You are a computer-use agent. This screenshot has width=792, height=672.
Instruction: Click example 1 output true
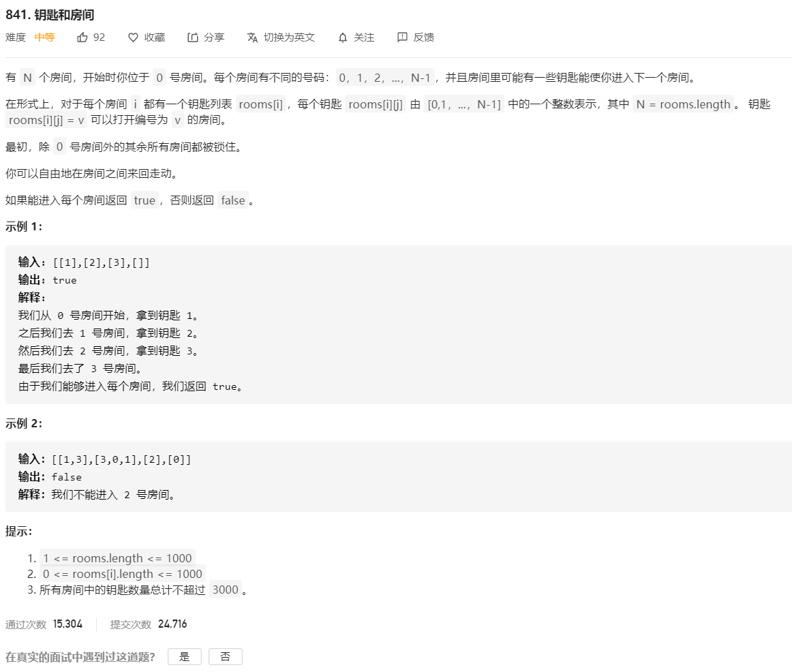click(65, 280)
